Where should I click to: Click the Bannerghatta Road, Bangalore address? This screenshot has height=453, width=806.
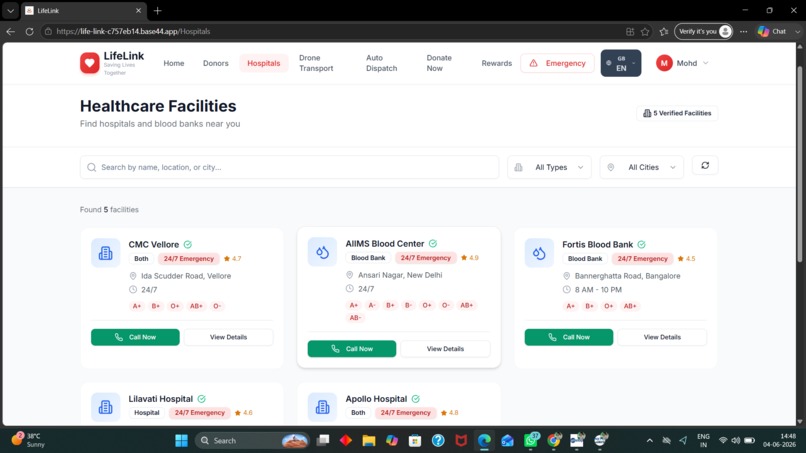627,276
